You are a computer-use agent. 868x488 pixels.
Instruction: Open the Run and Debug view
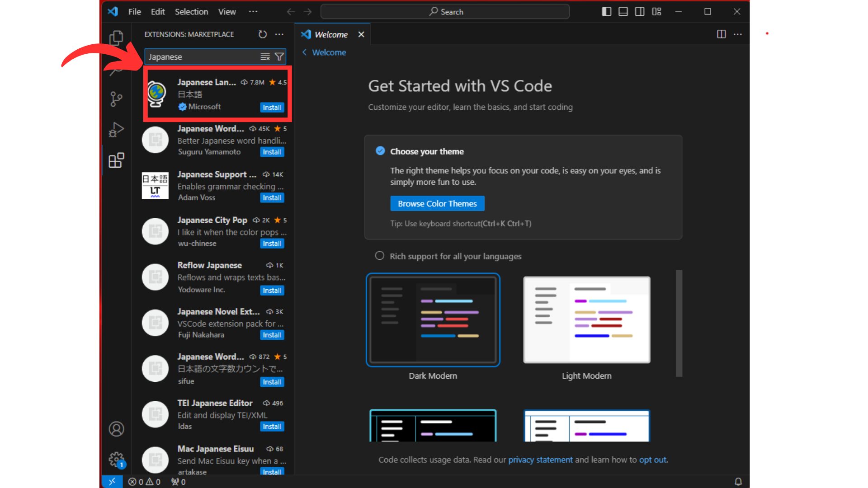(117, 130)
